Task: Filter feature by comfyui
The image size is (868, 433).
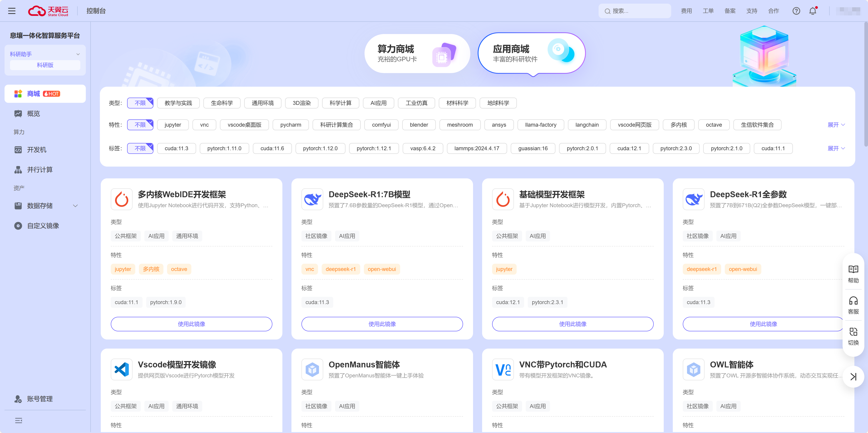Action: coord(381,125)
